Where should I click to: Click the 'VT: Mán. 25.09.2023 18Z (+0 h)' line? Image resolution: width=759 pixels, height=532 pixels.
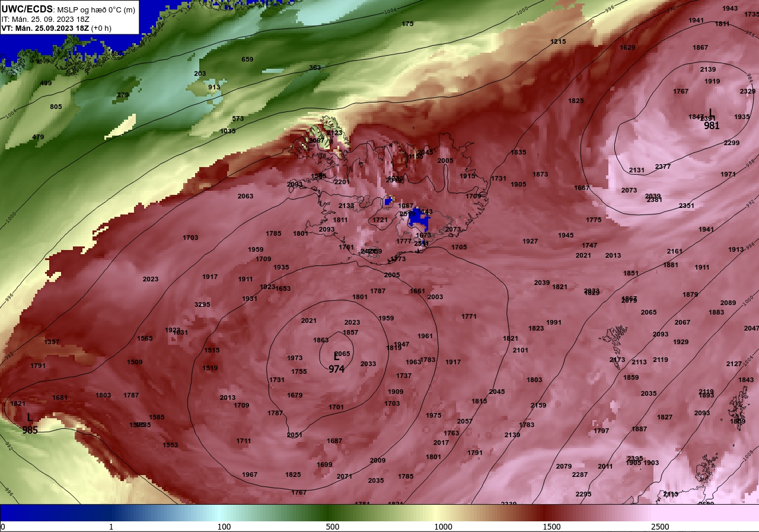pyautogui.click(x=56, y=28)
